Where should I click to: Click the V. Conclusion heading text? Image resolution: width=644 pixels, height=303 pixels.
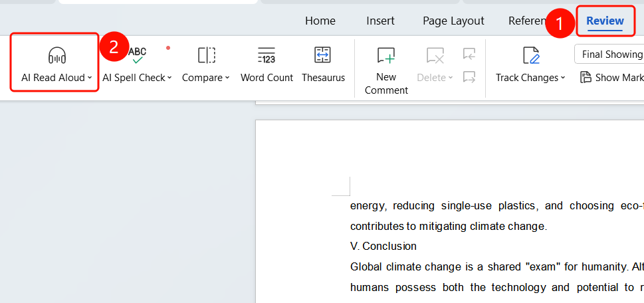383,247
